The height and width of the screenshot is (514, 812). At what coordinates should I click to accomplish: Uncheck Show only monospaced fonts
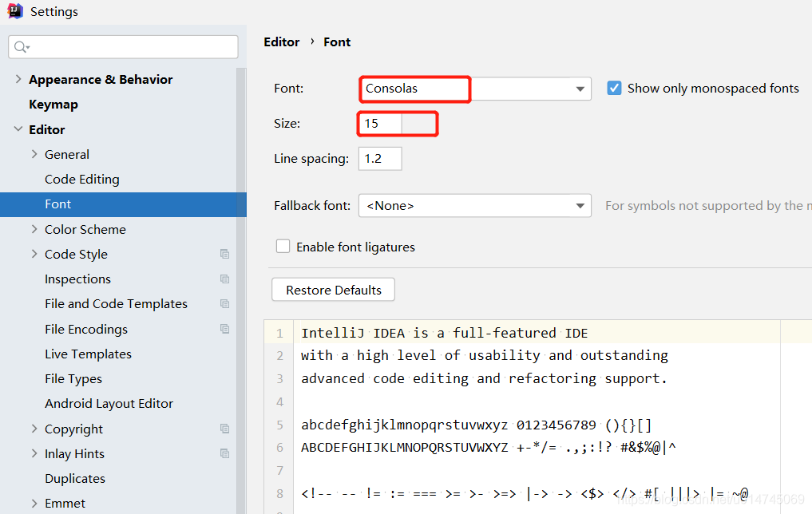pyautogui.click(x=614, y=88)
